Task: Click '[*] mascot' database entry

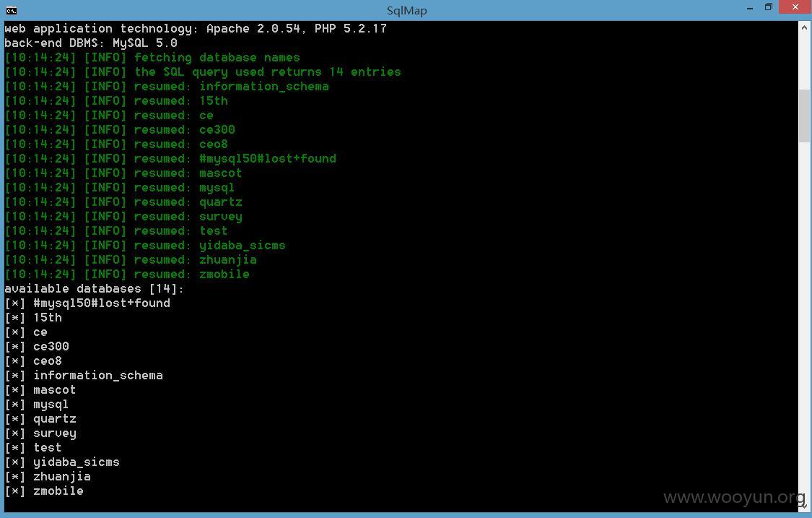Action: [40, 390]
